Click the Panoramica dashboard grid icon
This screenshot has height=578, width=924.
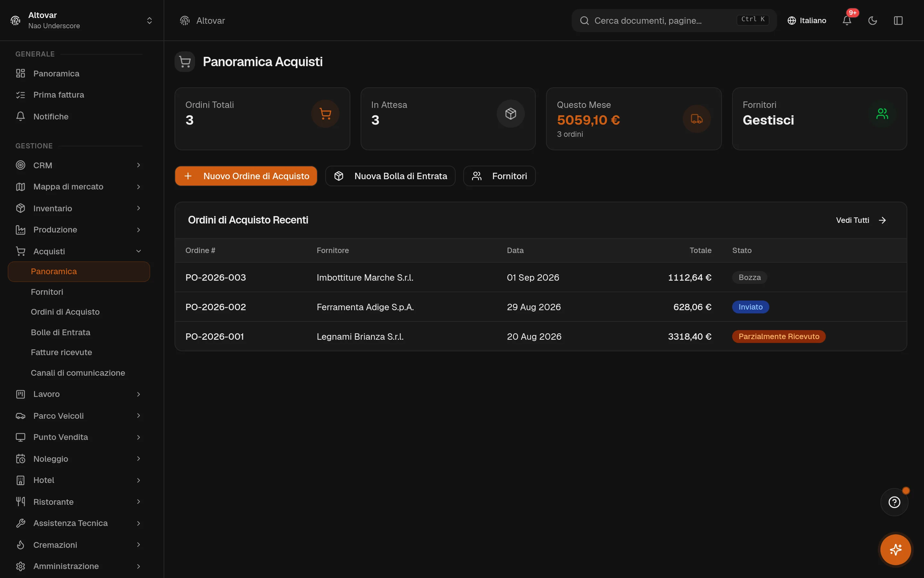pos(21,74)
